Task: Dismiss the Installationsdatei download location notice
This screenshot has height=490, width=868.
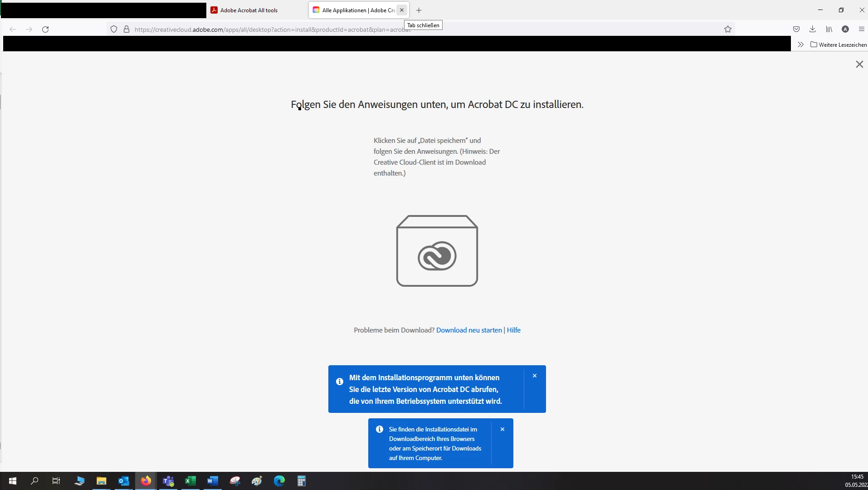Action: 502,429
